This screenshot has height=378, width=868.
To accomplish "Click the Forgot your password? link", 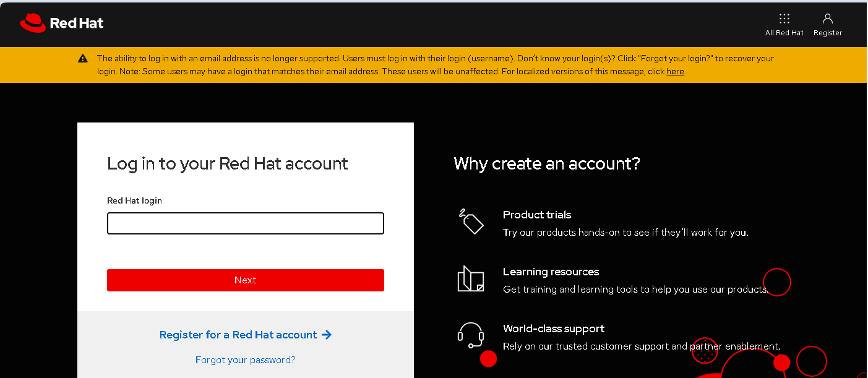I will click(246, 360).
